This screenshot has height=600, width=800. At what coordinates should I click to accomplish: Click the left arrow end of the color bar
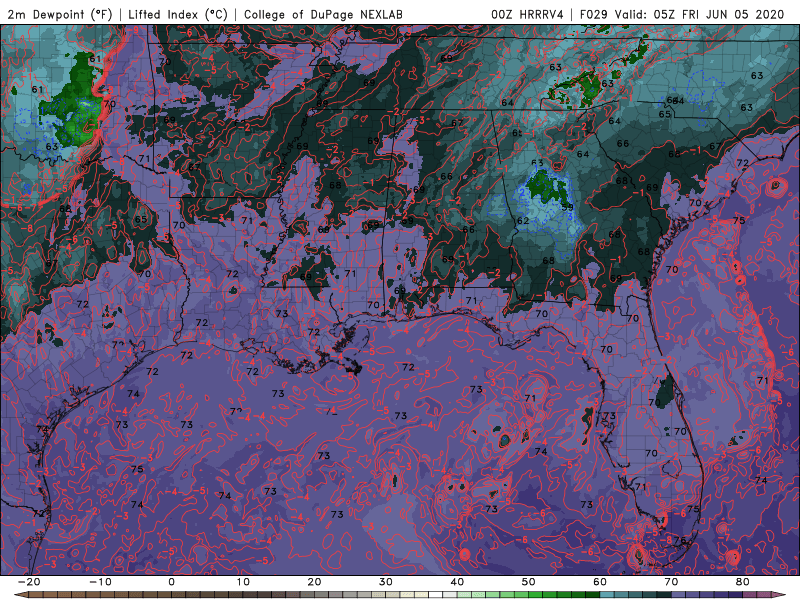point(19,595)
